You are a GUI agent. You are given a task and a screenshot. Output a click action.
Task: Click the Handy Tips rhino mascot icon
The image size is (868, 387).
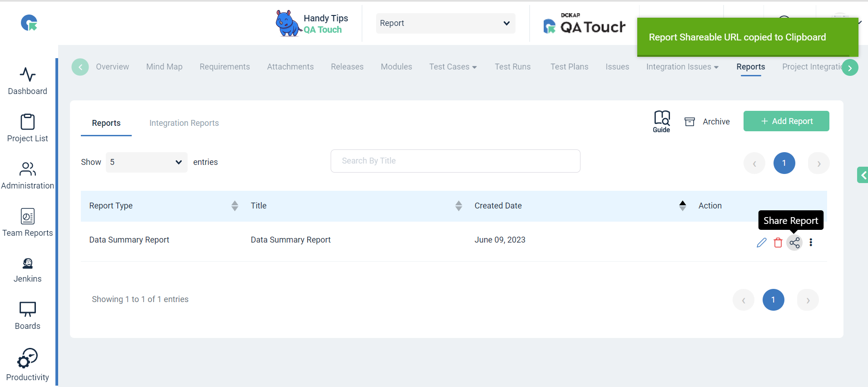pos(288,23)
